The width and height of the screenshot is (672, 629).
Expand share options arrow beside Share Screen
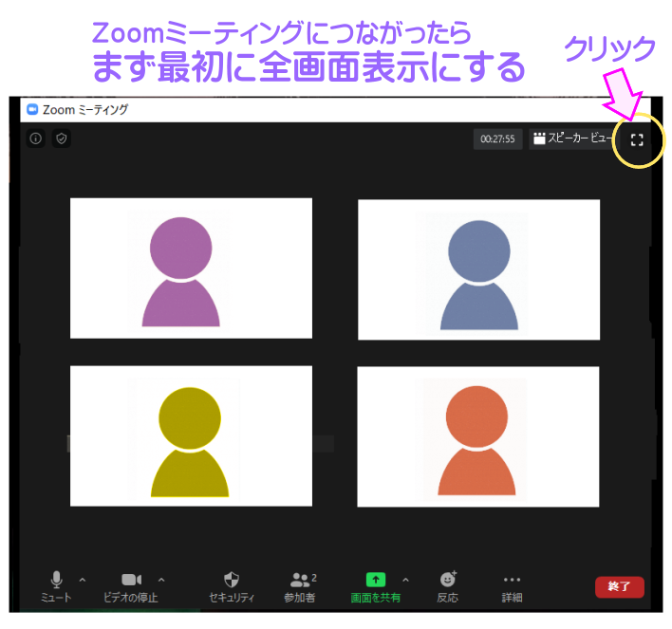[x=405, y=580]
